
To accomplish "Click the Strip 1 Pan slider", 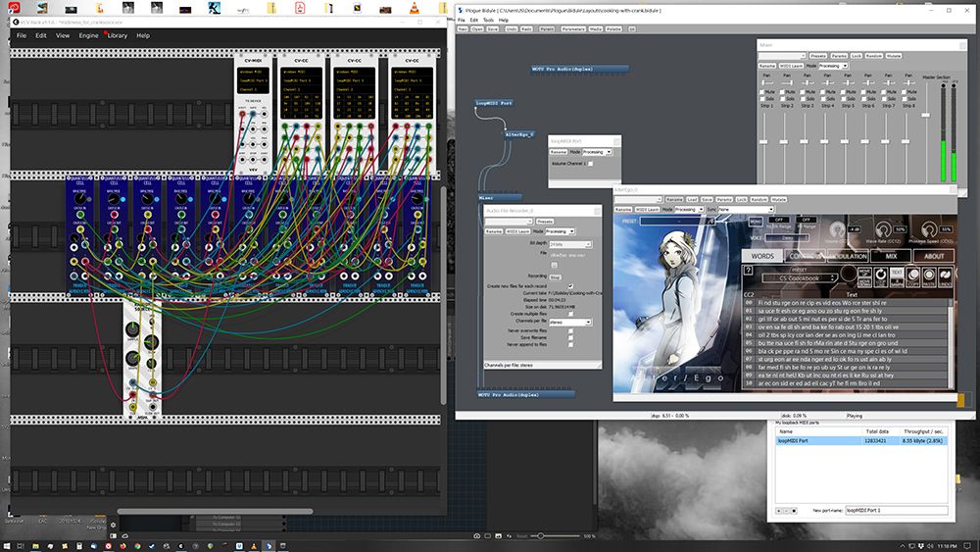I will pos(767,82).
